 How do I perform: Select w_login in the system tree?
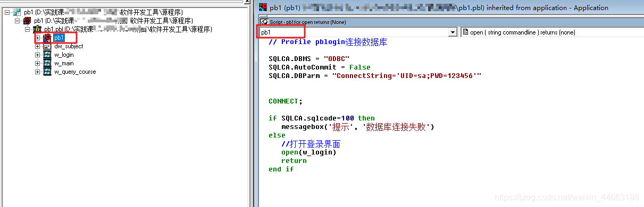tap(64, 55)
